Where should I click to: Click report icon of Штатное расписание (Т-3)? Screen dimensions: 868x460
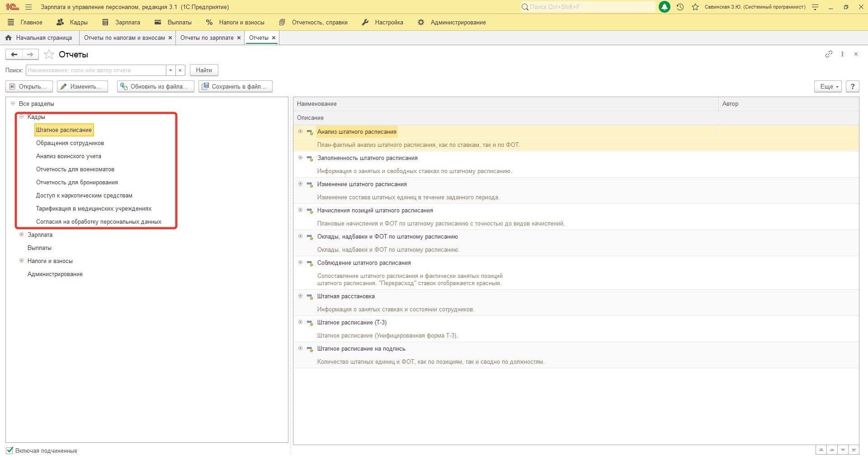pos(310,323)
